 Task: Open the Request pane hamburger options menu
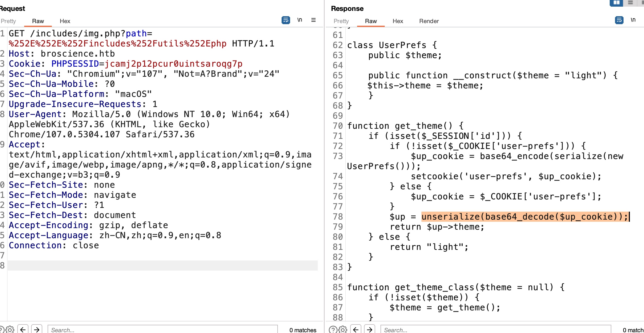click(313, 20)
